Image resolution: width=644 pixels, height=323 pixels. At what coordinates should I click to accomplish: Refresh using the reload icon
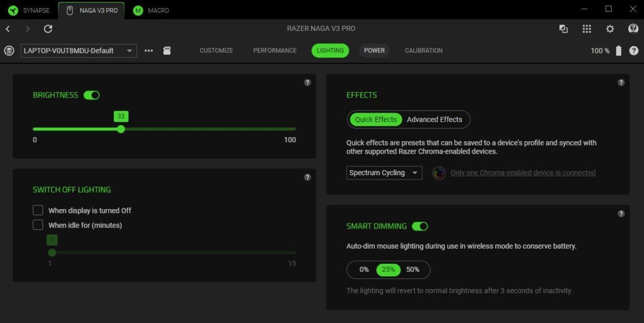(x=48, y=29)
